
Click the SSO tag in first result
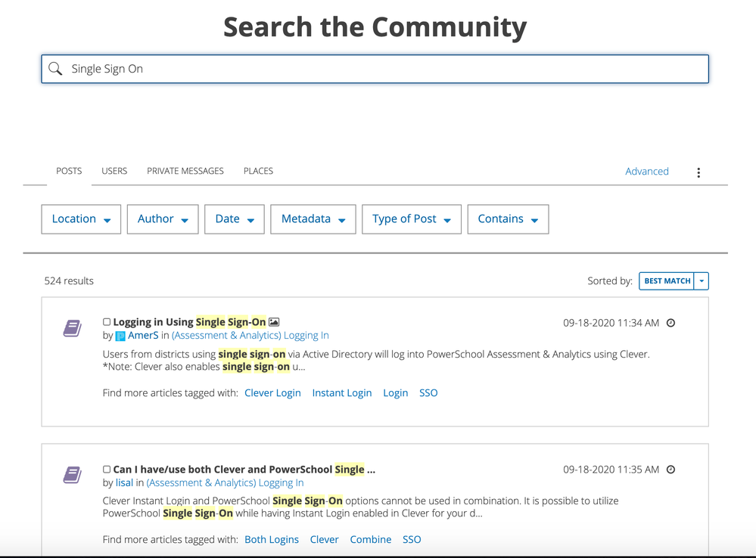coord(428,393)
